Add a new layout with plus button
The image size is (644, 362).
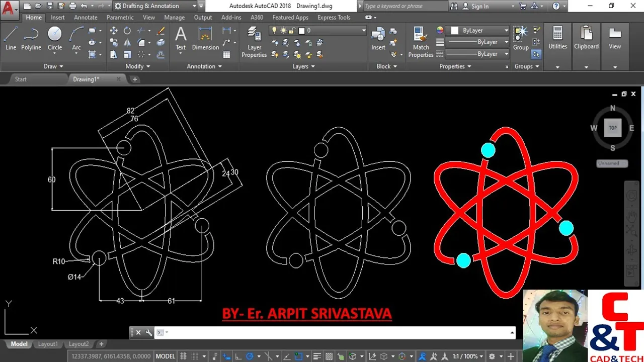pos(101,344)
